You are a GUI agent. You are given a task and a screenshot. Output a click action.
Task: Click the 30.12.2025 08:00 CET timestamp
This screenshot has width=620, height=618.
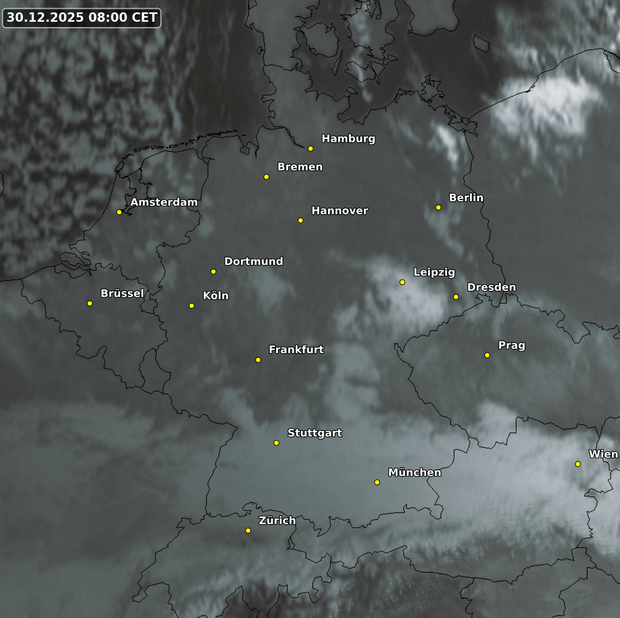pyautogui.click(x=81, y=17)
